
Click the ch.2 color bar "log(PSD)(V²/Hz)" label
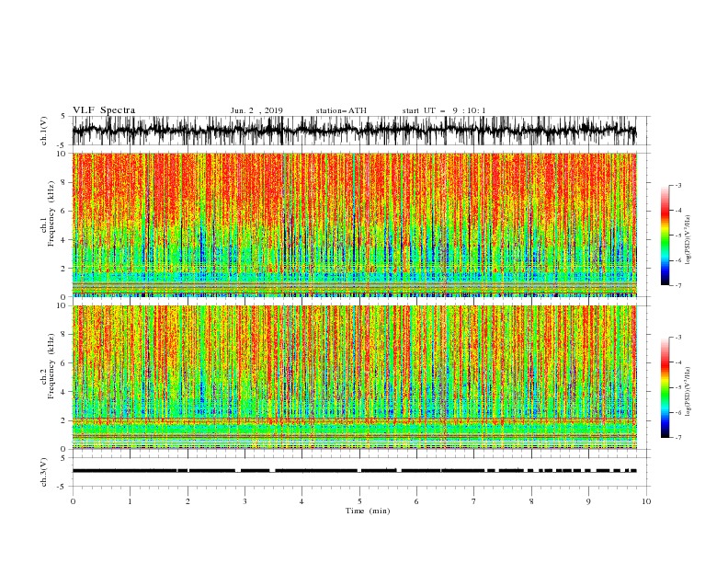point(688,392)
